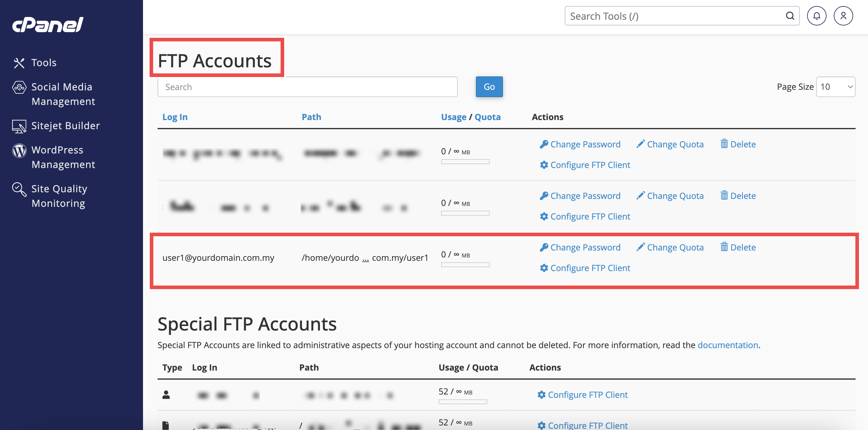Image resolution: width=868 pixels, height=430 pixels.
Task: Click the pencil icon in second account row
Action: coord(640,195)
